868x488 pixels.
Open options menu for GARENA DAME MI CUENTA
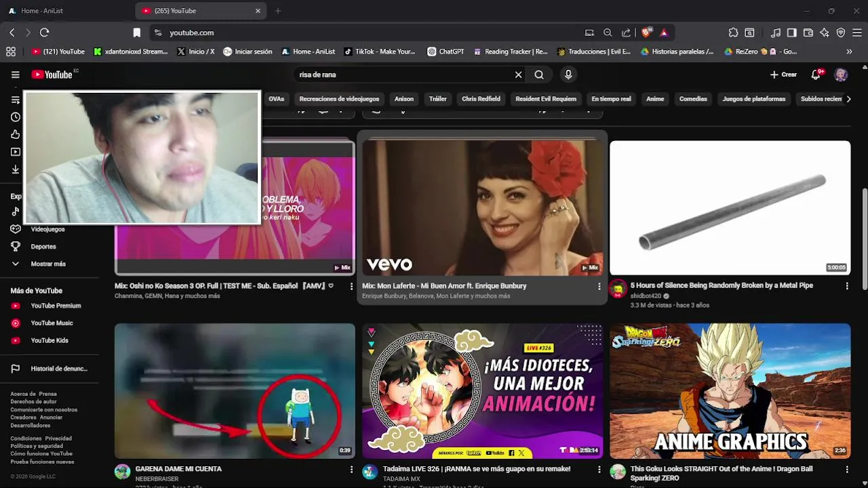(x=351, y=470)
